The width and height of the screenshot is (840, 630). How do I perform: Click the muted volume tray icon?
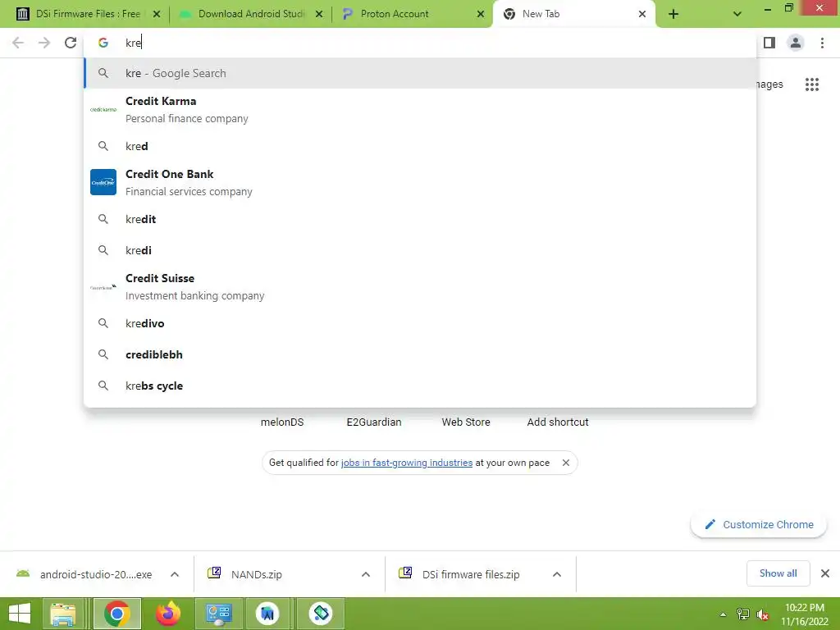point(762,614)
